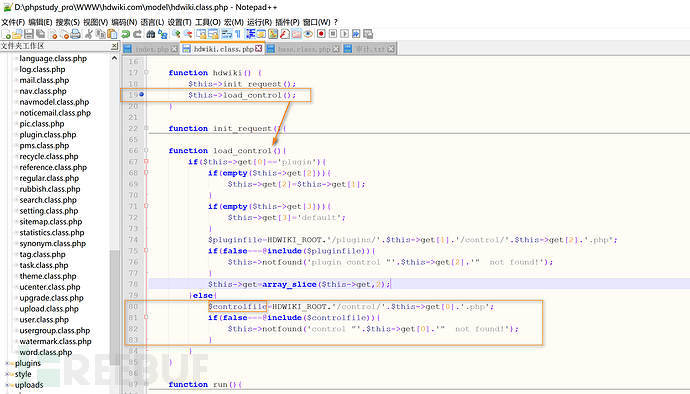Click Run Macro Multiple Times icon
This screenshot has height=394, width=690.
coord(356,34)
